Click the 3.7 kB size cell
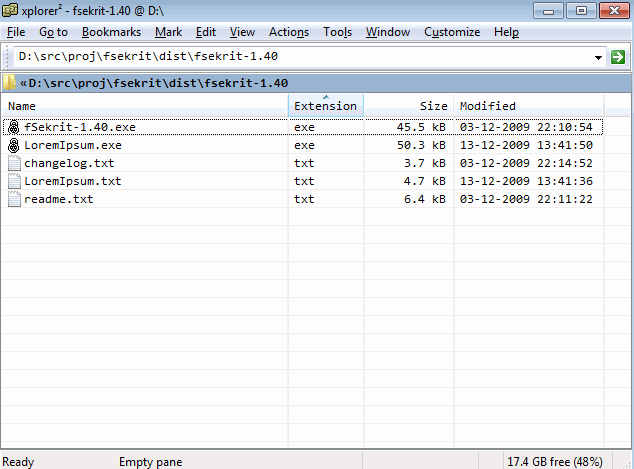This screenshot has height=469, width=634. (425, 163)
